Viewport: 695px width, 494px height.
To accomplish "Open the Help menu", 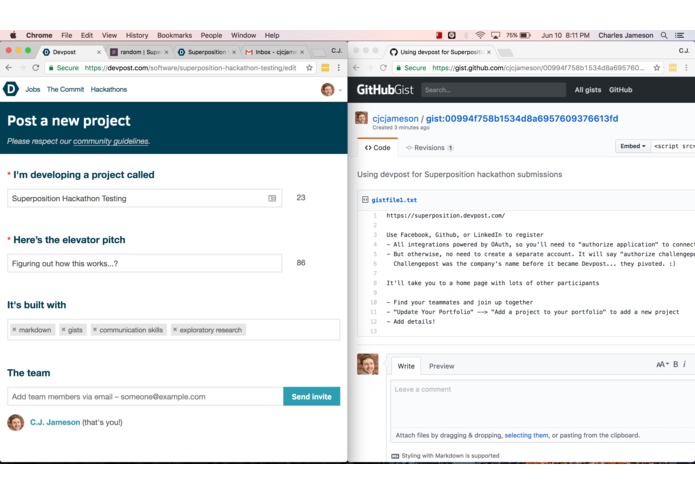I will 272,35.
